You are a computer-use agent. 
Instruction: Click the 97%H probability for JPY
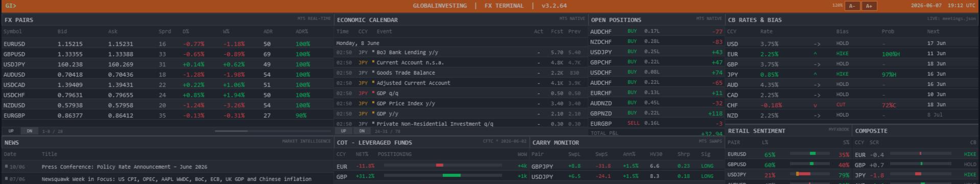pos(890,75)
